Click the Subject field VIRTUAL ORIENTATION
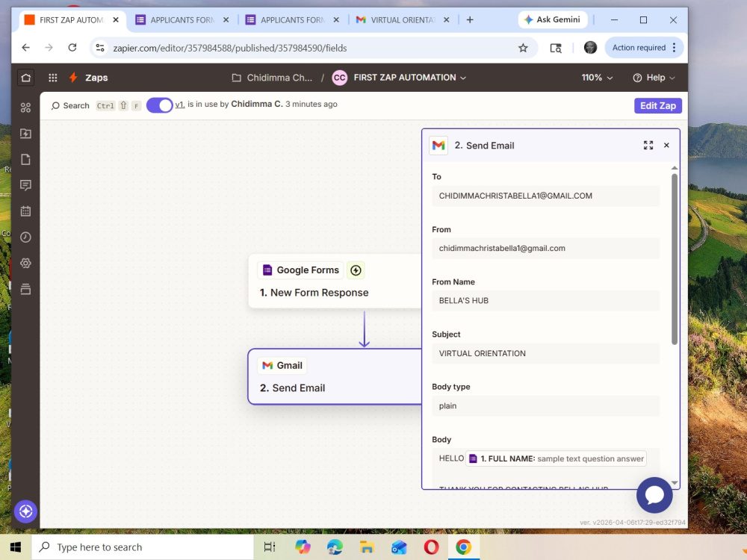The height and width of the screenshot is (560, 747). pyautogui.click(x=545, y=353)
